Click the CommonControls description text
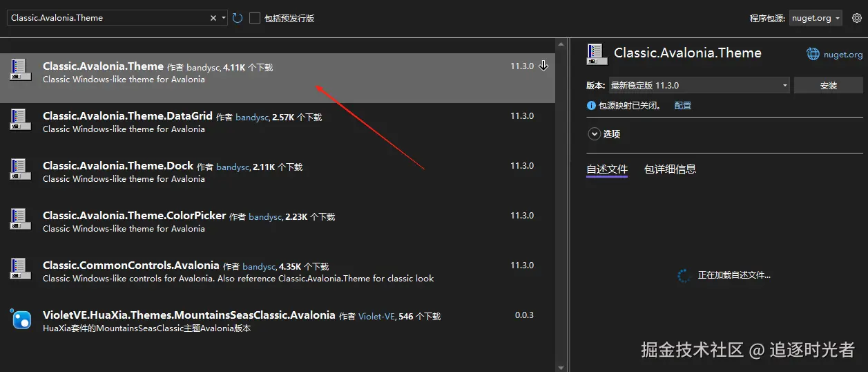 (x=238, y=279)
